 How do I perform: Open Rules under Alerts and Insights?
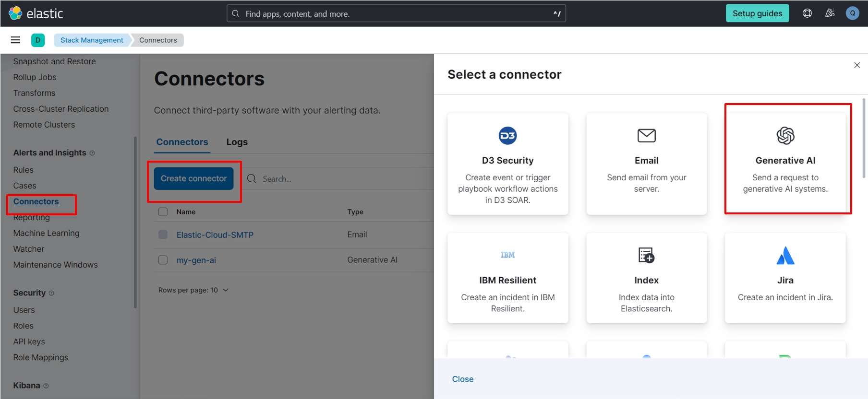click(x=24, y=170)
